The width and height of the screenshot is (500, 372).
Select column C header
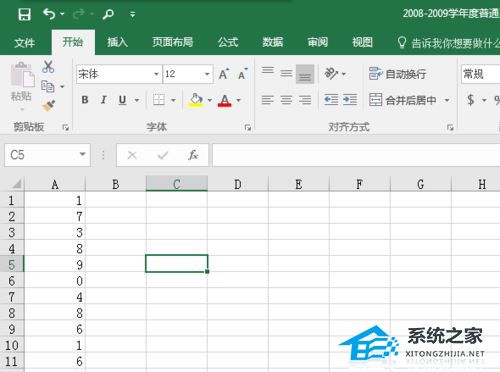click(x=177, y=184)
